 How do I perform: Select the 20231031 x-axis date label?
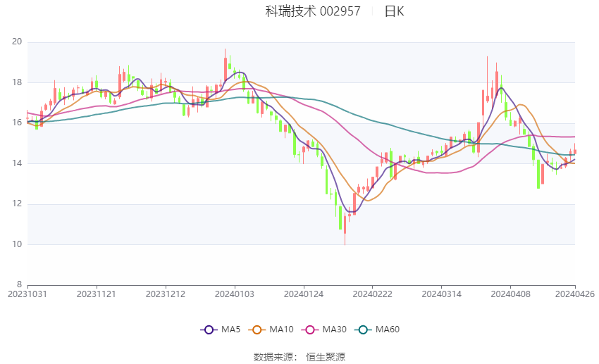pyautogui.click(x=27, y=294)
